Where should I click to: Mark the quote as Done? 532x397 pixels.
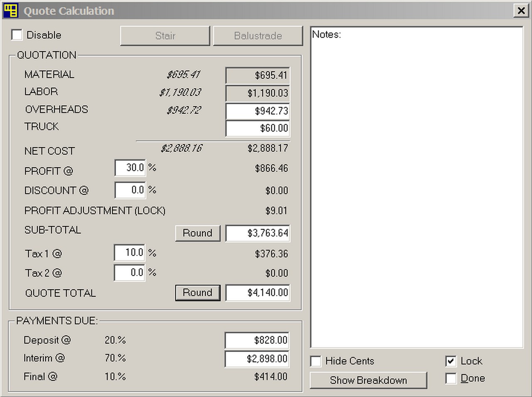[x=451, y=378]
